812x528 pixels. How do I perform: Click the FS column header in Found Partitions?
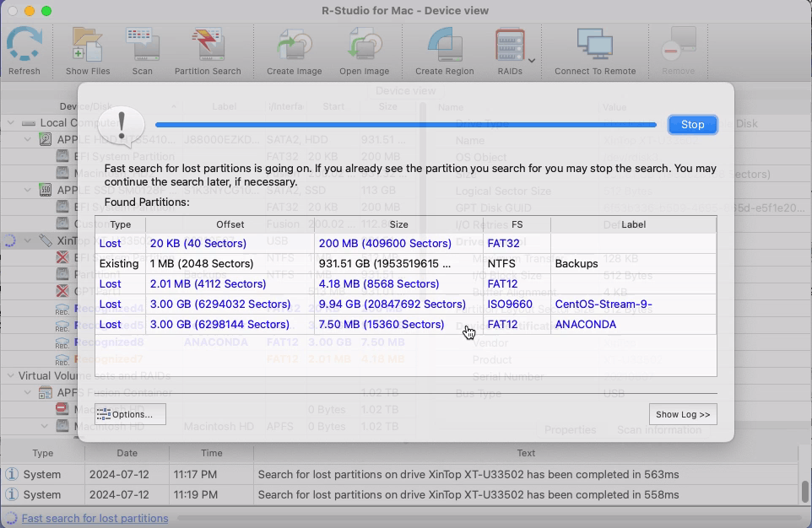click(x=517, y=224)
